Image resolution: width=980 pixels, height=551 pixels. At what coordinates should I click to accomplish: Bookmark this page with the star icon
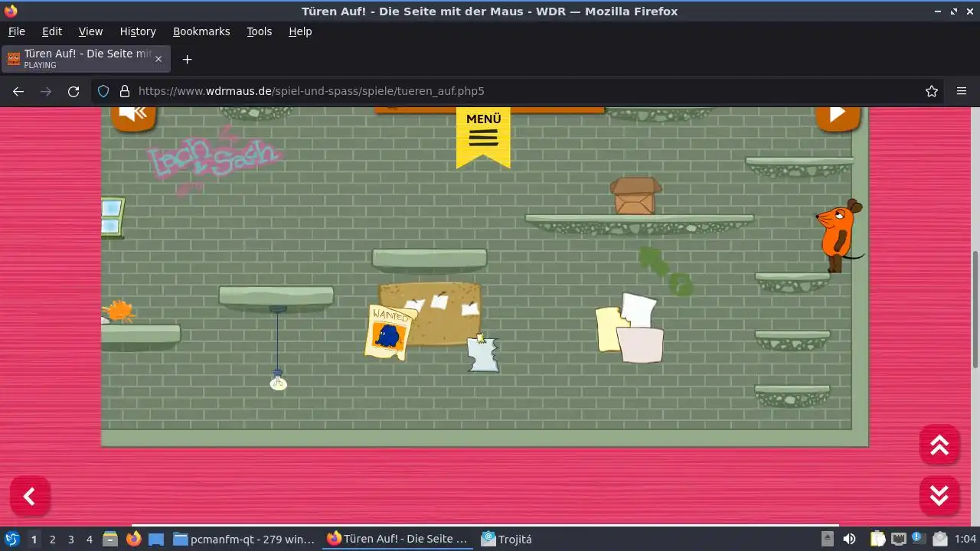click(932, 91)
